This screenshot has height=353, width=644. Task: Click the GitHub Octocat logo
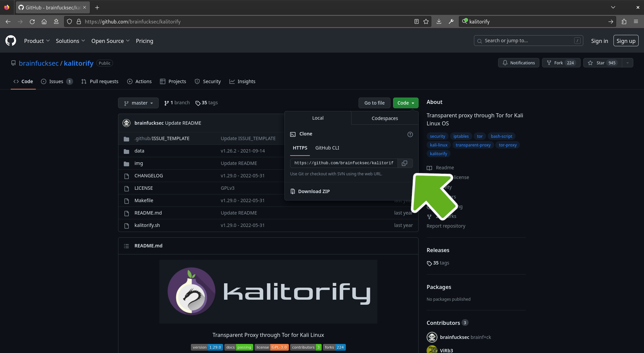point(11,41)
